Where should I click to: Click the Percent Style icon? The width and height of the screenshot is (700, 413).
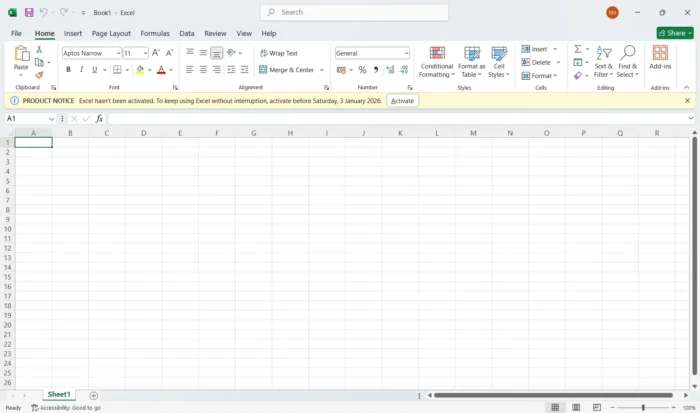click(362, 70)
